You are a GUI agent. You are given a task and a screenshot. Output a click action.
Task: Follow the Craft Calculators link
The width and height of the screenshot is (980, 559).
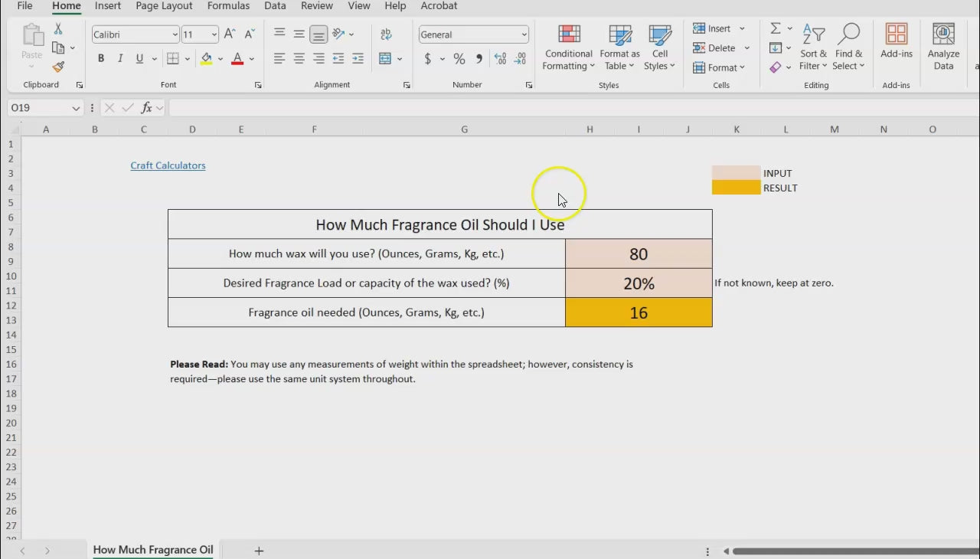point(168,165)
